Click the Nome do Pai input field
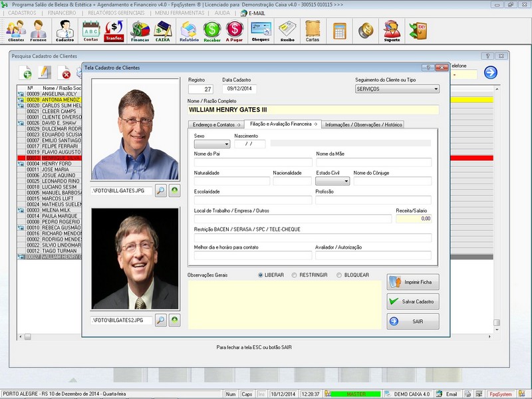Screen dimensions: 532x399 253,162
